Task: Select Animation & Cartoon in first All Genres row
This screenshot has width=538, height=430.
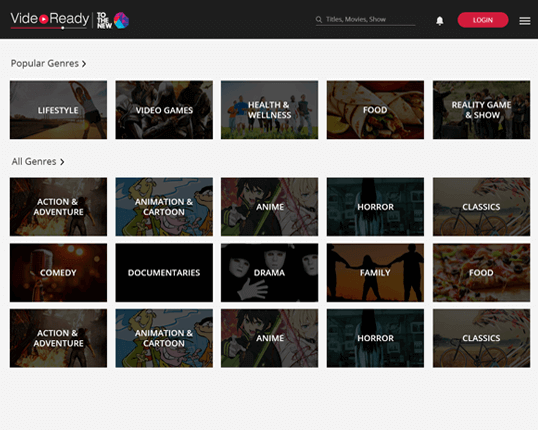Action: tap(164, 207)
